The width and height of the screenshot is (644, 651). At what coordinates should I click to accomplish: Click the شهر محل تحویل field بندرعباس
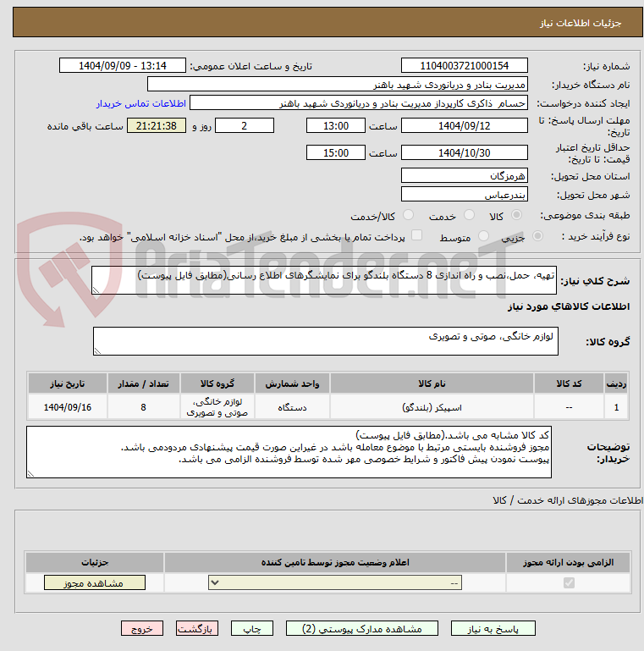point(465,195)
